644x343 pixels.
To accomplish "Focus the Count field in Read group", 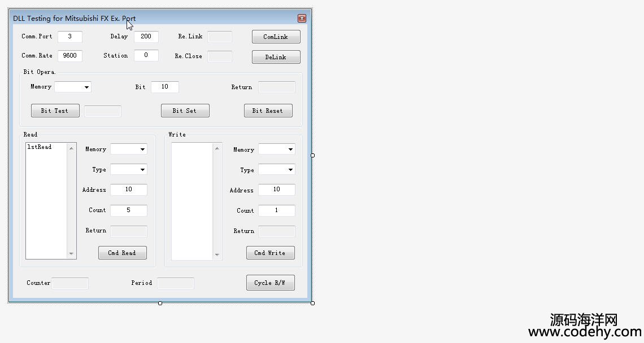I will click(129, 210).
